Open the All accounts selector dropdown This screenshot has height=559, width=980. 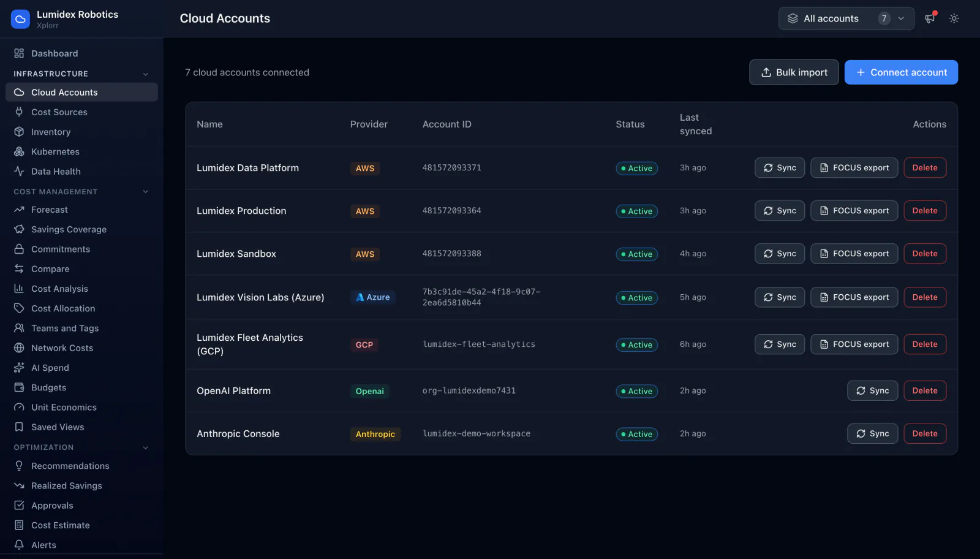click(846, 18)
